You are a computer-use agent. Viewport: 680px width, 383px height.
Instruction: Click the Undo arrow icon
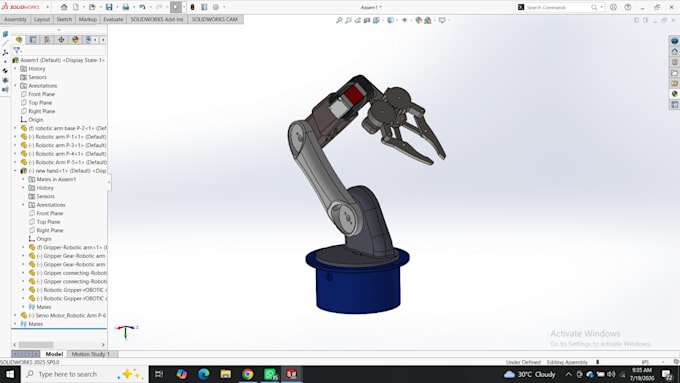[x=142, y=7]
